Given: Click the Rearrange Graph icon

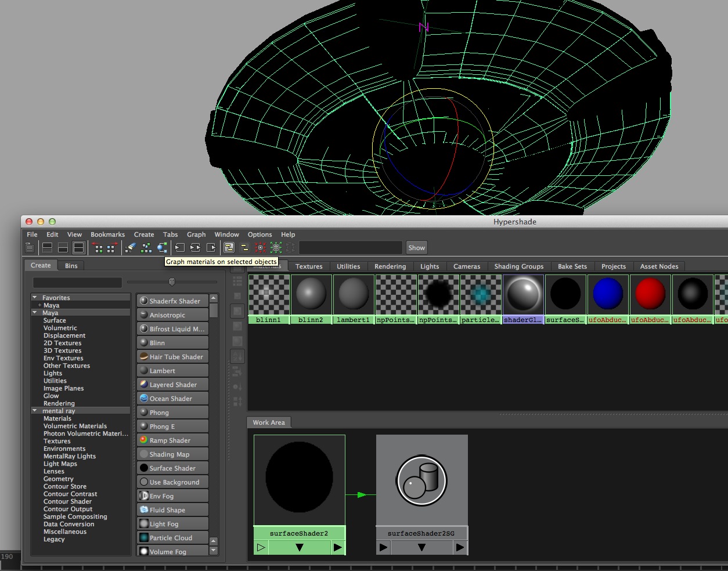Looking at the screenshot, I should (146, 248).
